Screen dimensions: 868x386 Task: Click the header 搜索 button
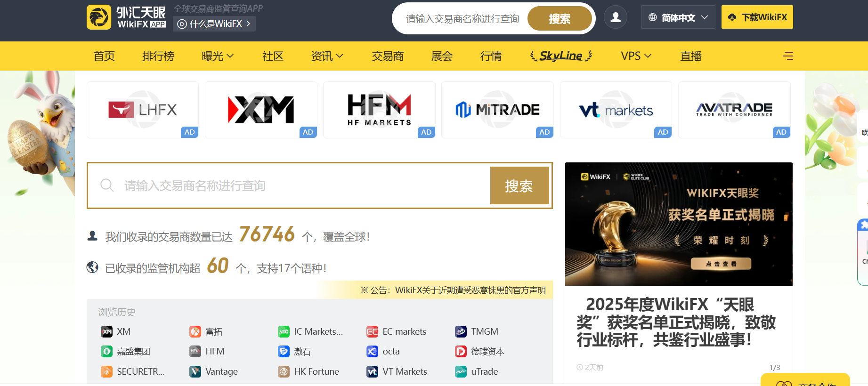[x=560, y=19]
